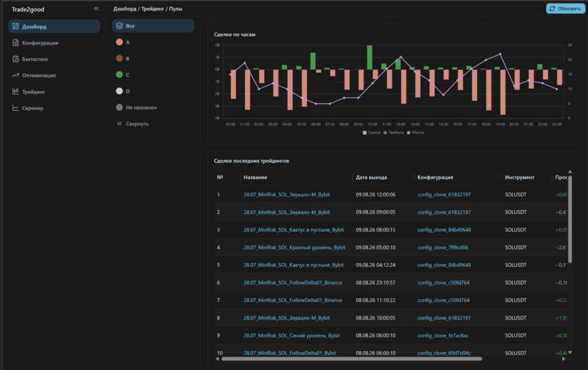This screenshot has width=588, height=370.
Task: Click the table's horizontal scrollbar
Action: pyautogui.click(x=351, y=359)
